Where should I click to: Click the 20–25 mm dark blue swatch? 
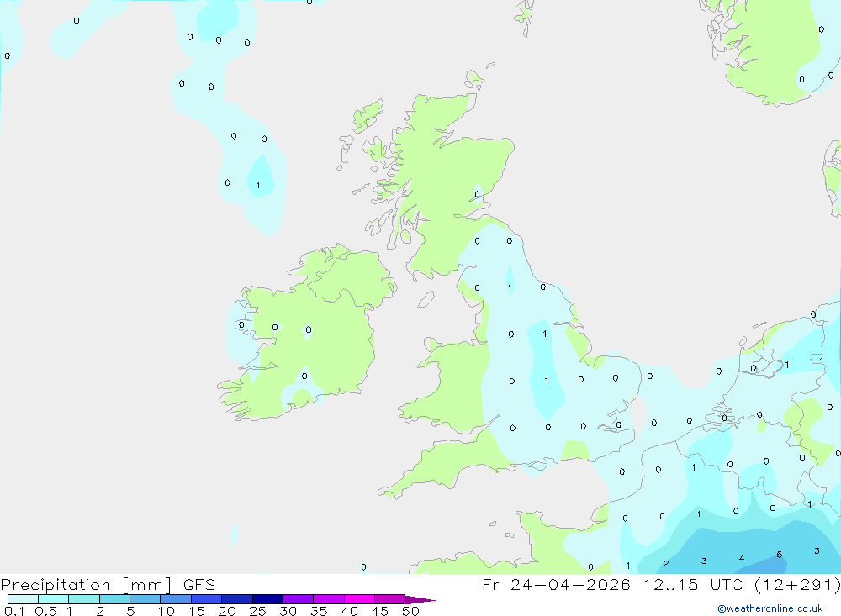pos(237,599)
